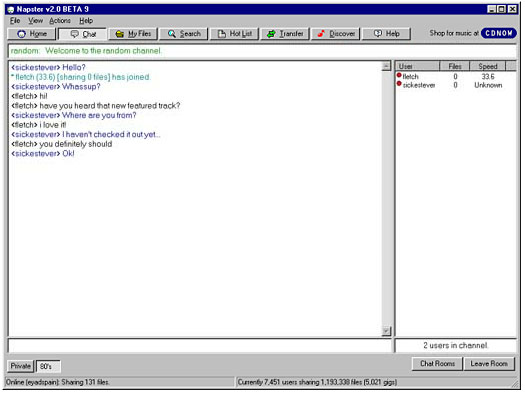
Task: Open the Chat toolbar button
Action: (83, 34)
